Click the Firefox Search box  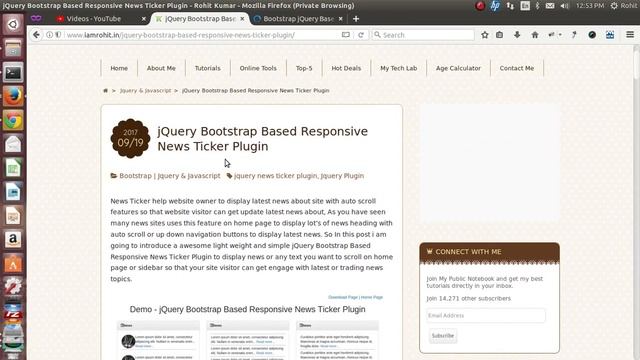click(x=423, y=35)
